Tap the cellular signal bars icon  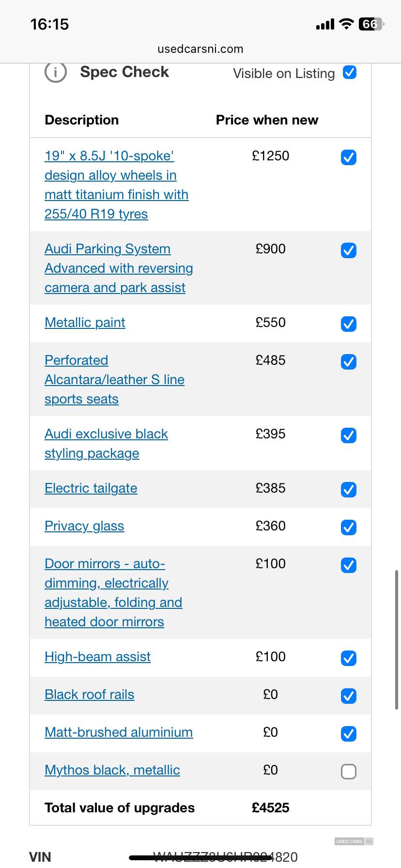coord(325,24)
